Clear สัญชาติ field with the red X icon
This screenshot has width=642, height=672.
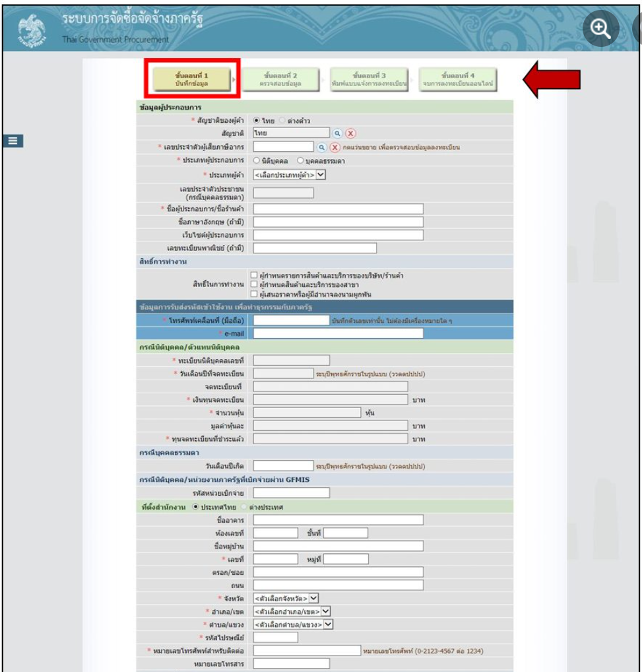pos(350,133)
